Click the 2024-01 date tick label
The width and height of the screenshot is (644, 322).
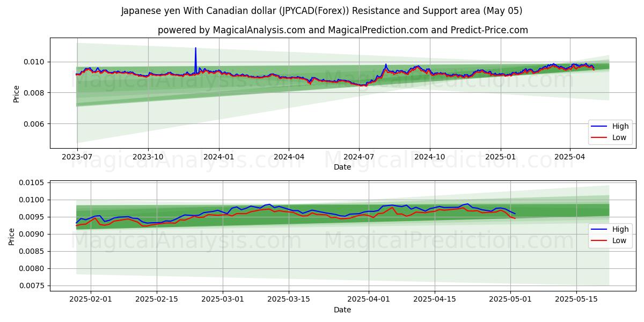click(219, 157)
